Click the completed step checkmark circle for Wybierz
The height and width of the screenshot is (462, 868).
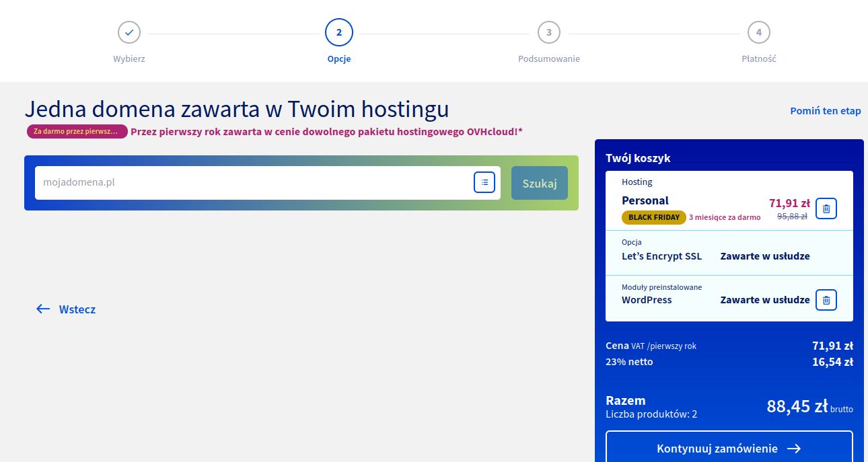click(129, 32)
